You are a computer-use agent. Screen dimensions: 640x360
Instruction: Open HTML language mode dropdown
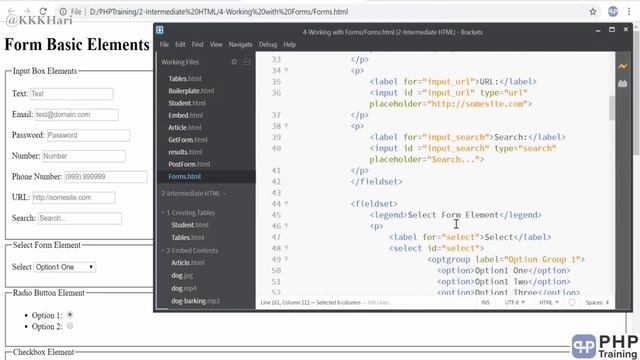549,302
